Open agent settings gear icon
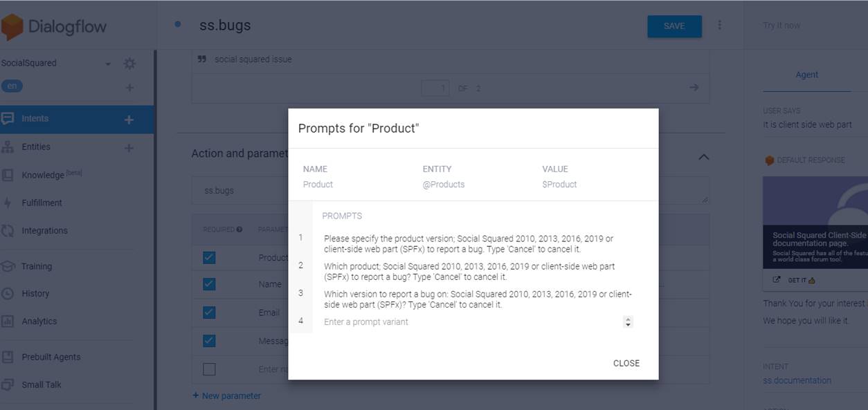868x410 pixels. click(129, 64)
